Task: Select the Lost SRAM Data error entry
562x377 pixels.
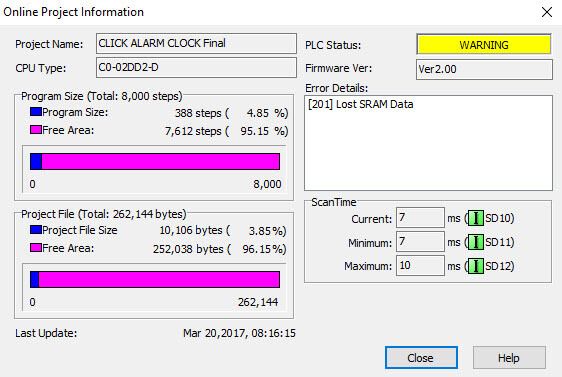Action: (361, 104)
